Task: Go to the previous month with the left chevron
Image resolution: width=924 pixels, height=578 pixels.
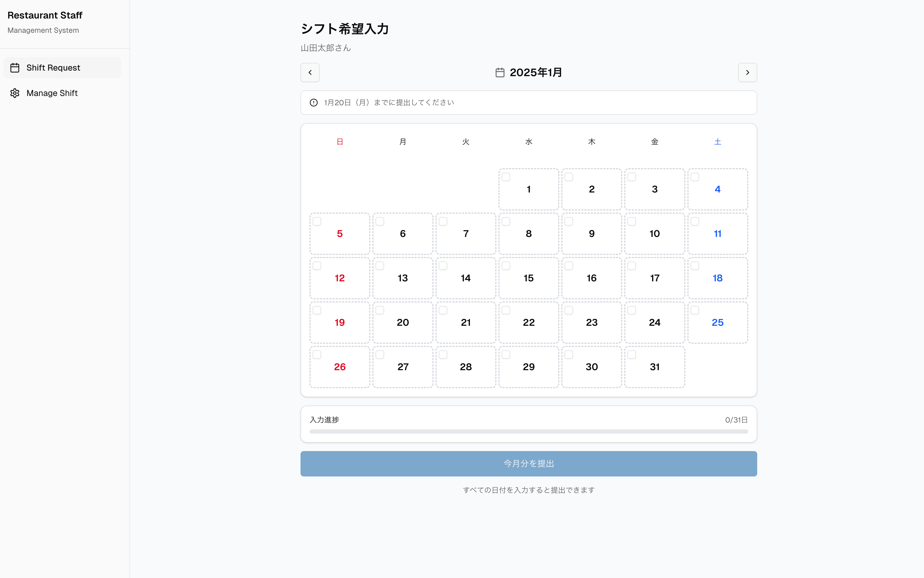Action: 309,72
